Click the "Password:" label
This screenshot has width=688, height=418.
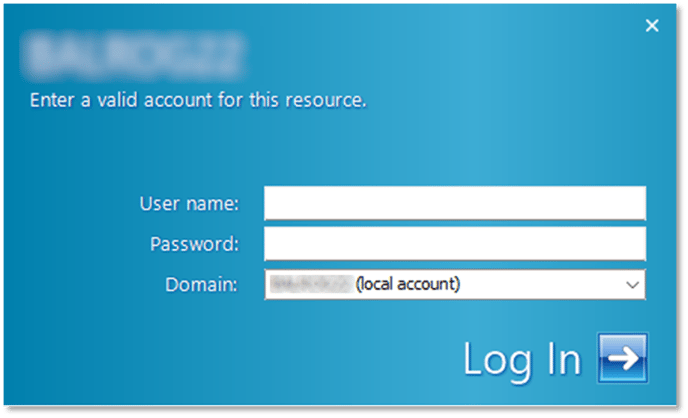click(195, 244)
